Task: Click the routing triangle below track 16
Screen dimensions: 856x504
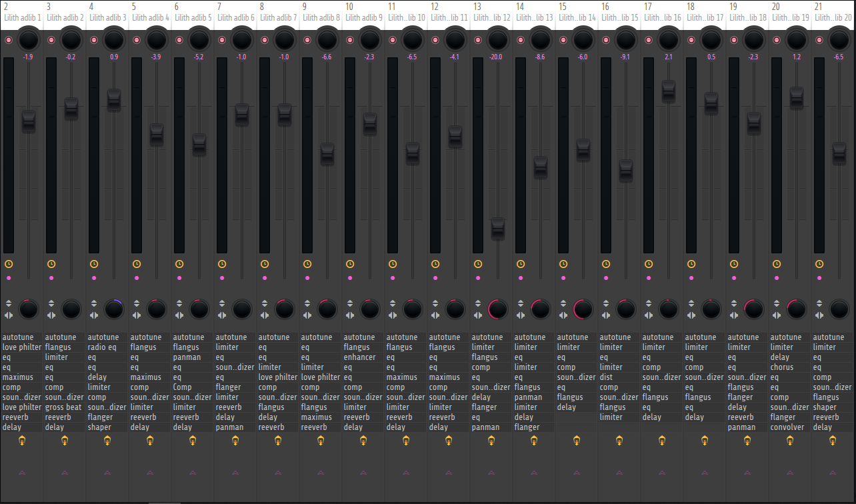Action: (x=619, y=473)
